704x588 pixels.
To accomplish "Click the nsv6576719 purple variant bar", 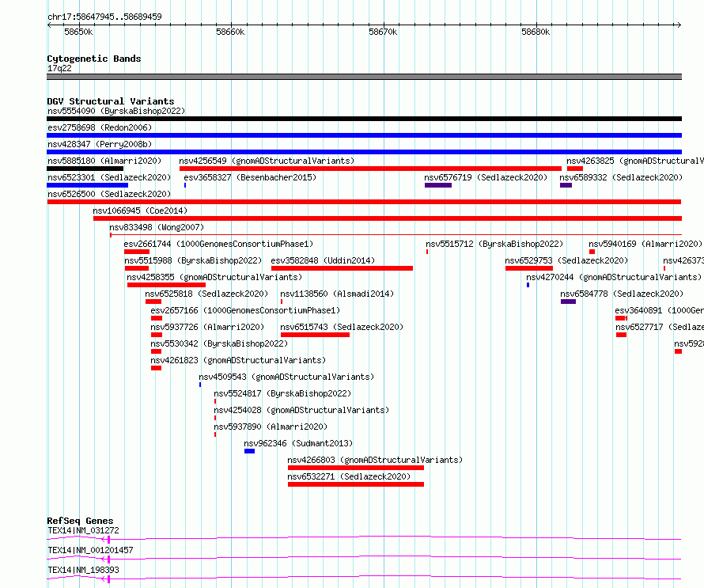I will [438, 185].
